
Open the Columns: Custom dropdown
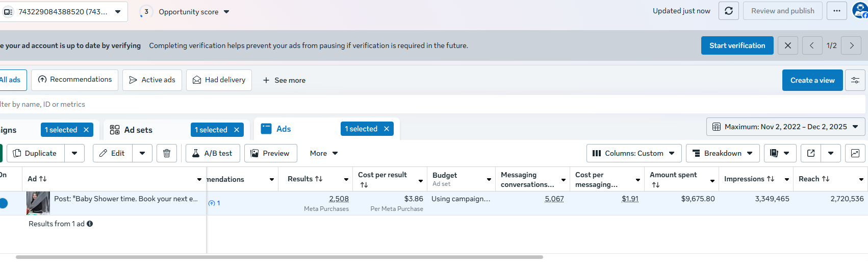pyautogui.click(x=633, y=153)
